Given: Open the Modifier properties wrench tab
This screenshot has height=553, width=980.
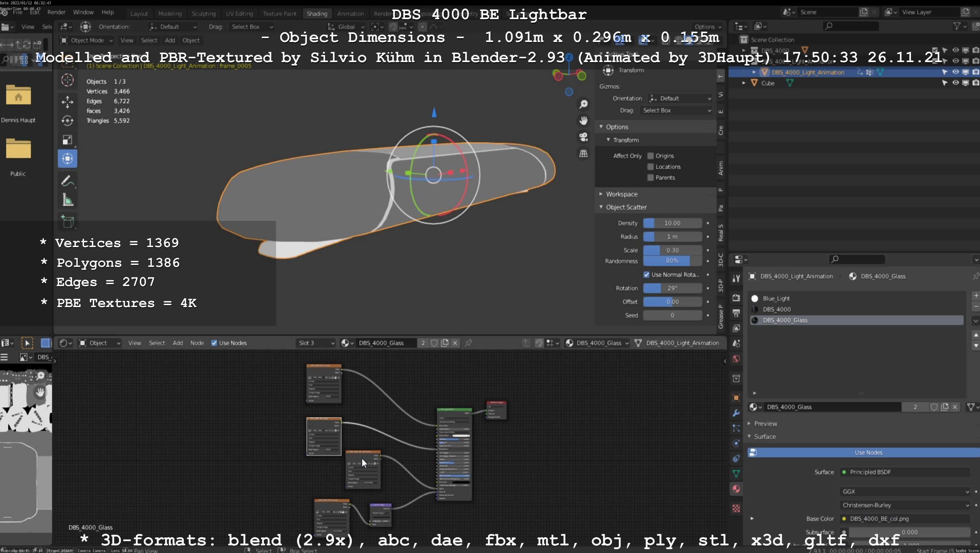Looking at the screenshot, I should (x=736, y=413).
